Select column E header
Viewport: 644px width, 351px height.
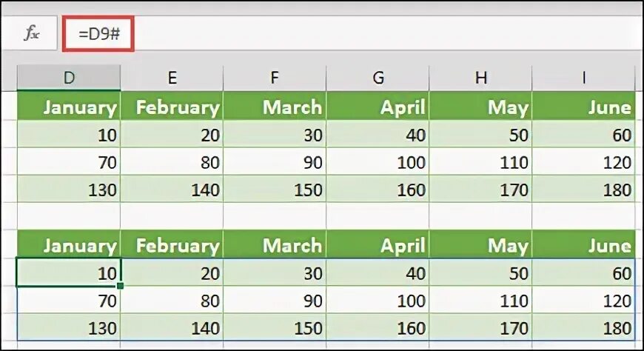click(x=172, y=78)
